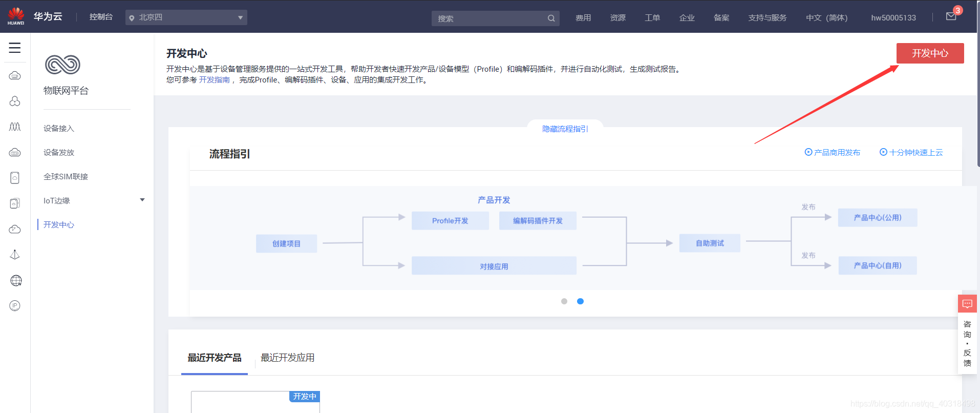Open the 工单 menu
Screen dimensions: 980x413
click(x=652, y=18)
